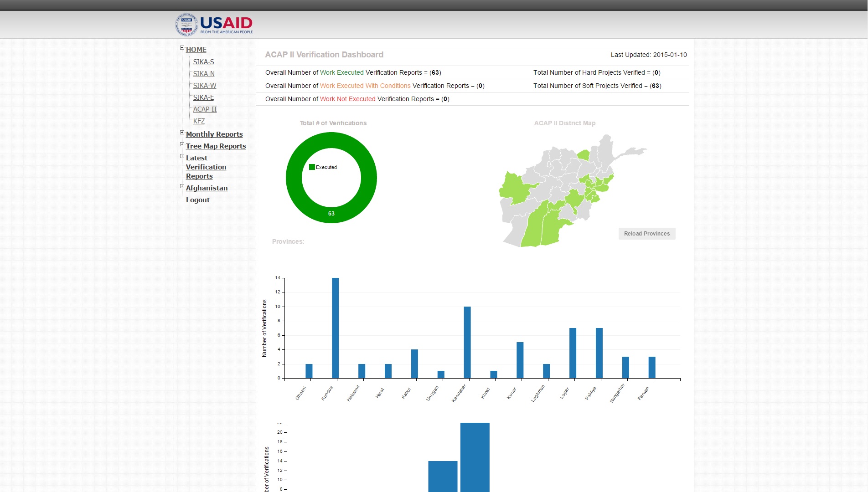The height and width of the screenshot is (492, 868).
Task: Open the Afghanistan link
Action: [207, 188]
